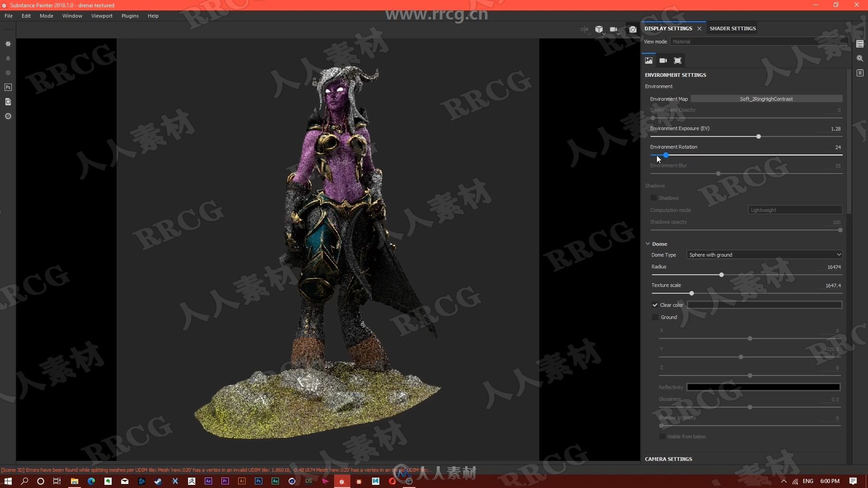Enable the Ground checkbox
868x488 pixels.
pyautogui.click(x=655, y=317)
